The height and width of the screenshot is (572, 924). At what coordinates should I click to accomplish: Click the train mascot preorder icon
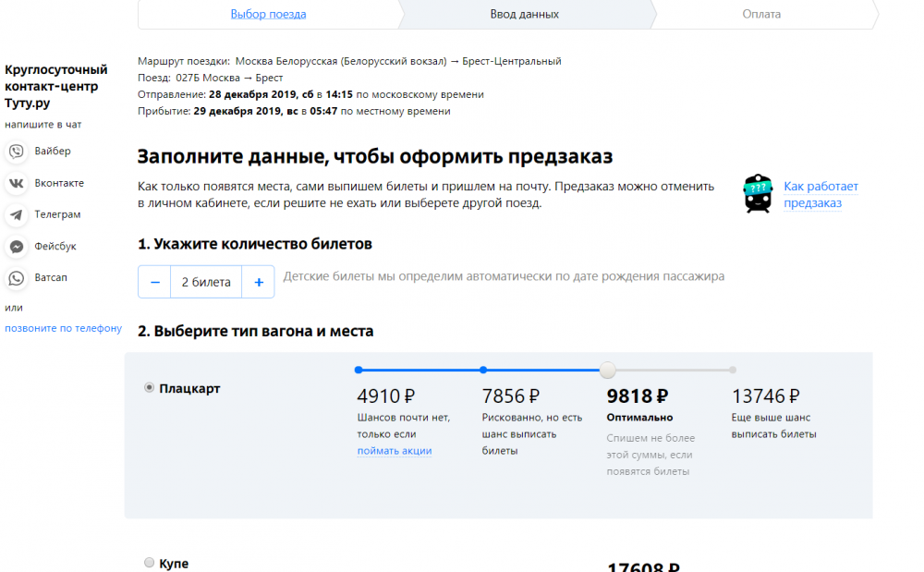click(758, 194)
